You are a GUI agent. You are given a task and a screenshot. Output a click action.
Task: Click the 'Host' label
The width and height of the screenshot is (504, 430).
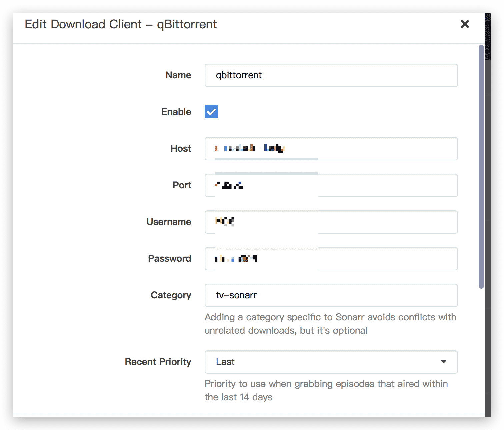[181, 148]
